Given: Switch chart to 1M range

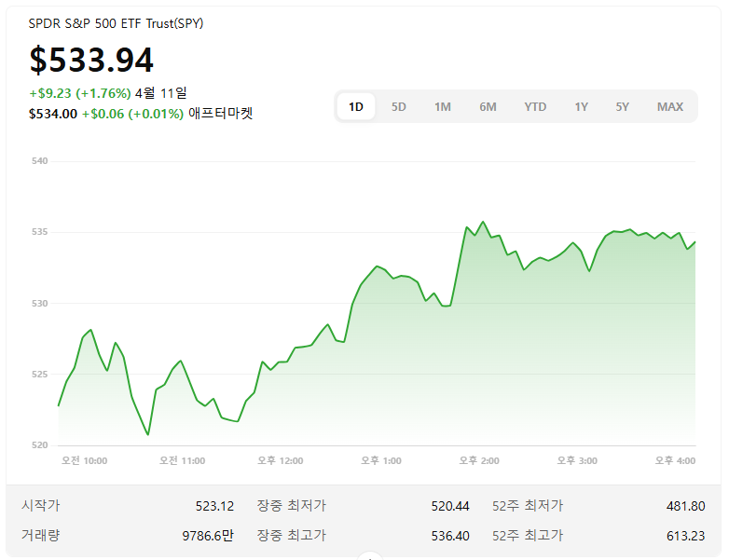Looking at the screenshot, I should (x=443, y=107).
